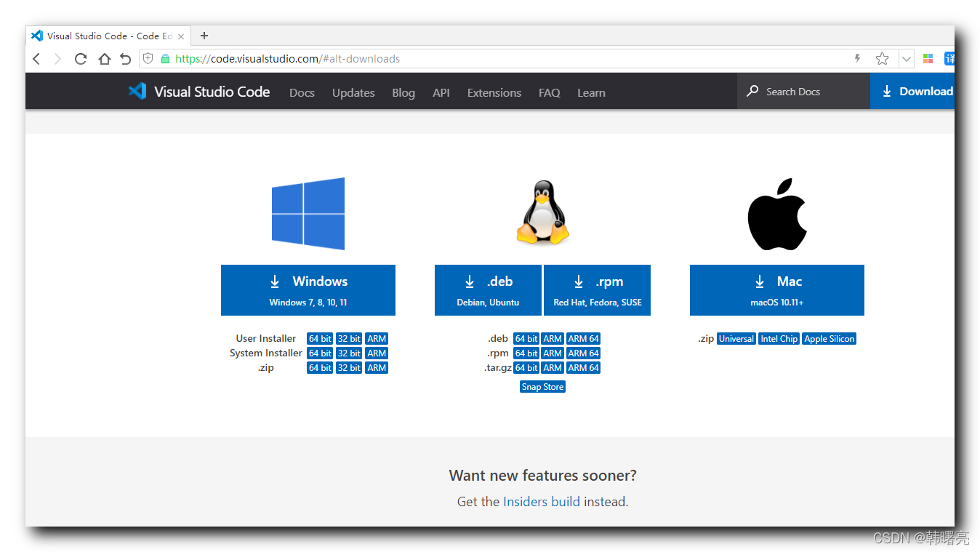
Task: Download System Installer ARM
Action: (x=377, y=353)
